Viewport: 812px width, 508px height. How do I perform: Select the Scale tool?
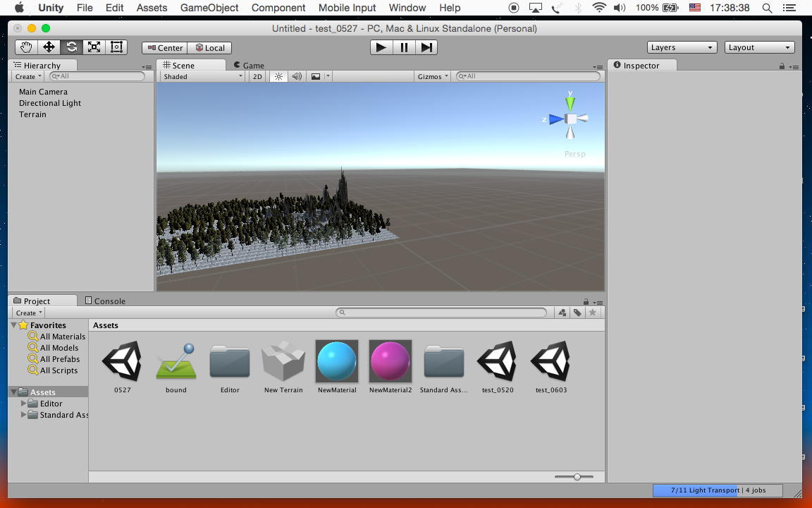pyautogui.click(x=94, y=47)
